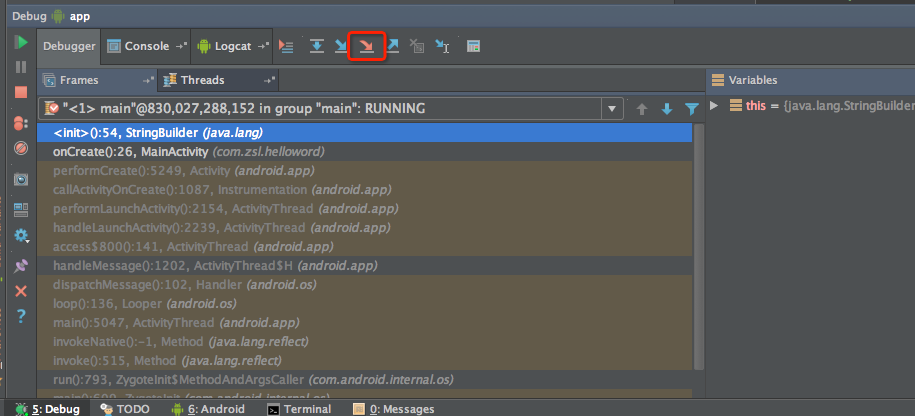Switch to the Debugger tab
This screenshot has height=416, width=915.
tap(69, 46)
